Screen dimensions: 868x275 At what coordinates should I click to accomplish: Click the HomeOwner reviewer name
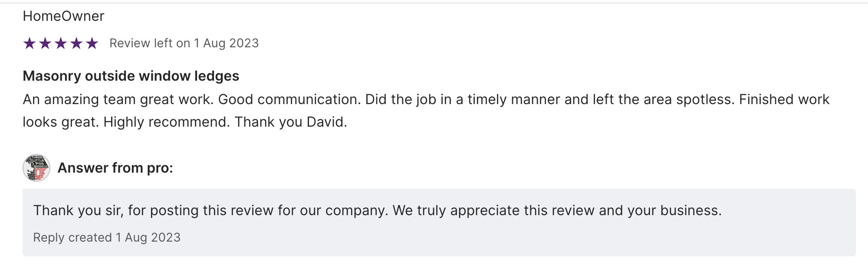coord(63,16)
